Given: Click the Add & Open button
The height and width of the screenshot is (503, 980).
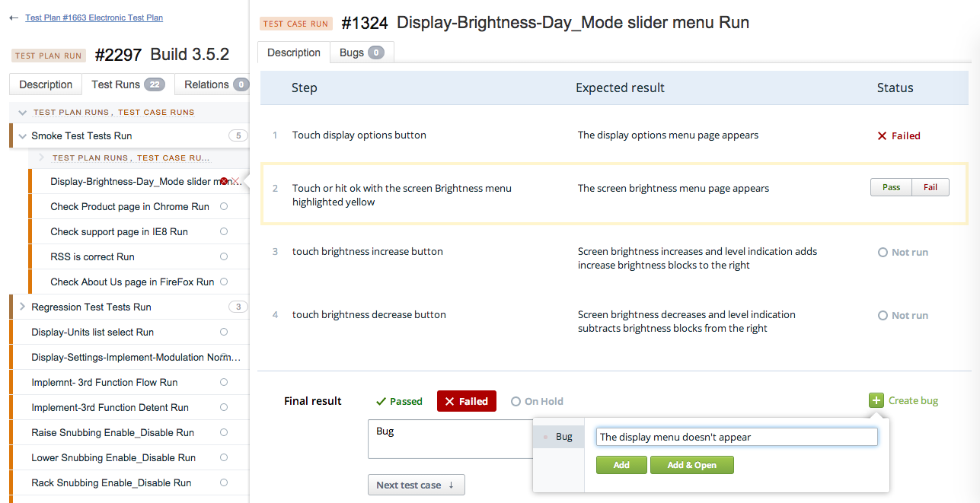Looking at the screenshot, I should pyautogui.click(x=691, y=465).
